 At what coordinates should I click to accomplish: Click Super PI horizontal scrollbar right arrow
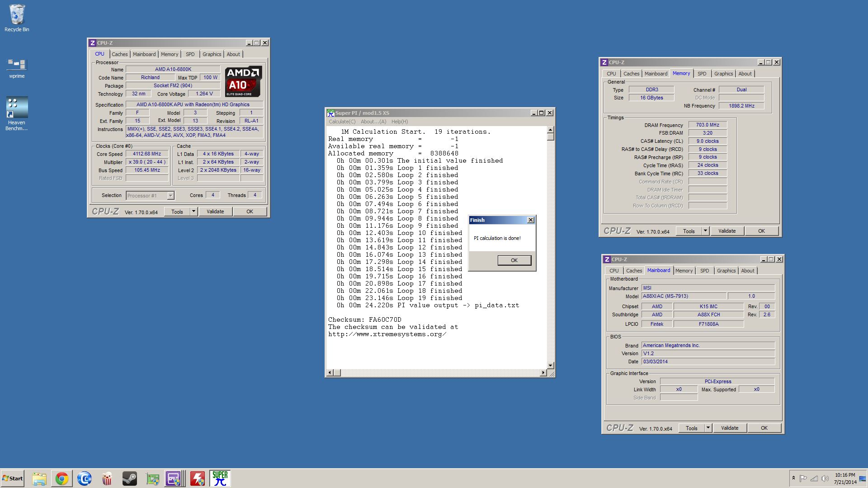point(543,373)
